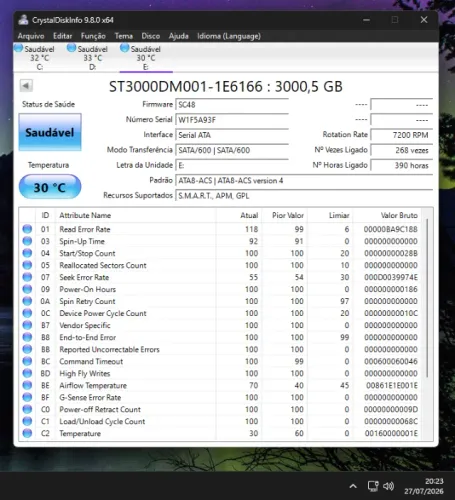Click the CrystalDiskInfo app icon in title bar

tap(23, 20)
